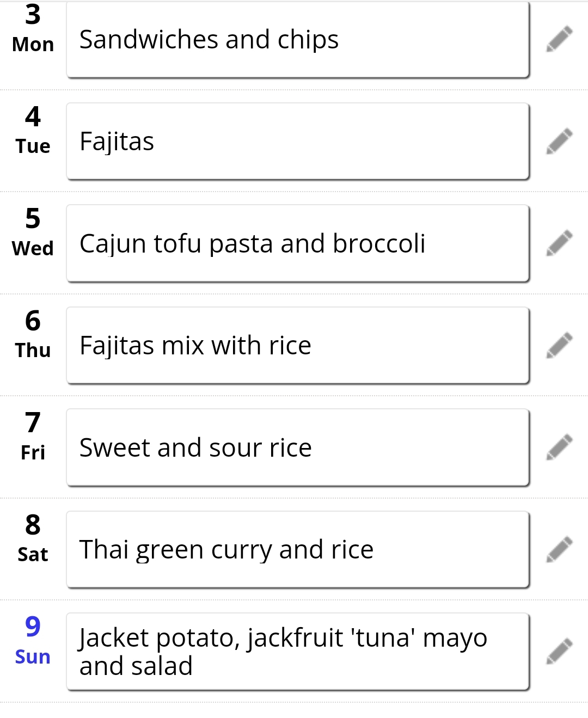Select the 6 Thu date label
The image size is (588, 718).
(33, 335)
